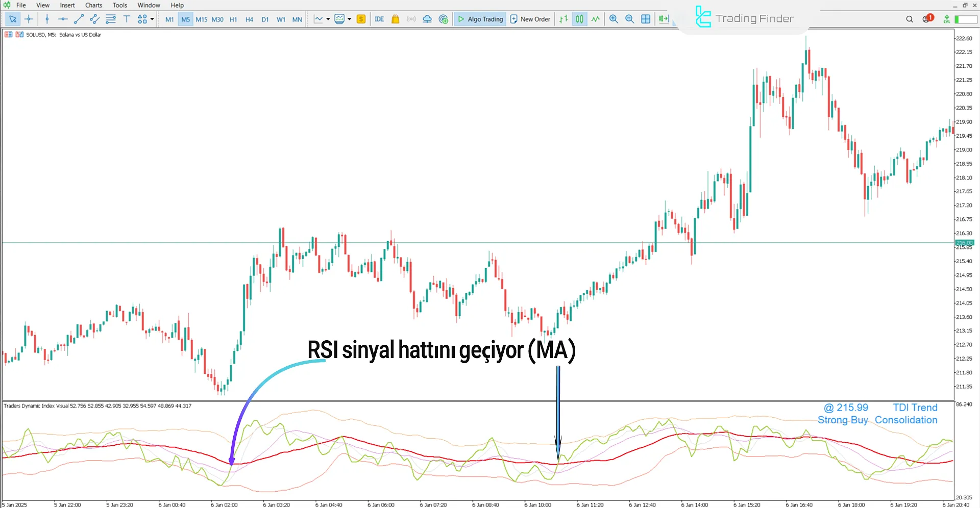The height and width of the screenshot is (508, 980).
Task: Switch chart to bar chart mode
Action: [x=563, y=19]
